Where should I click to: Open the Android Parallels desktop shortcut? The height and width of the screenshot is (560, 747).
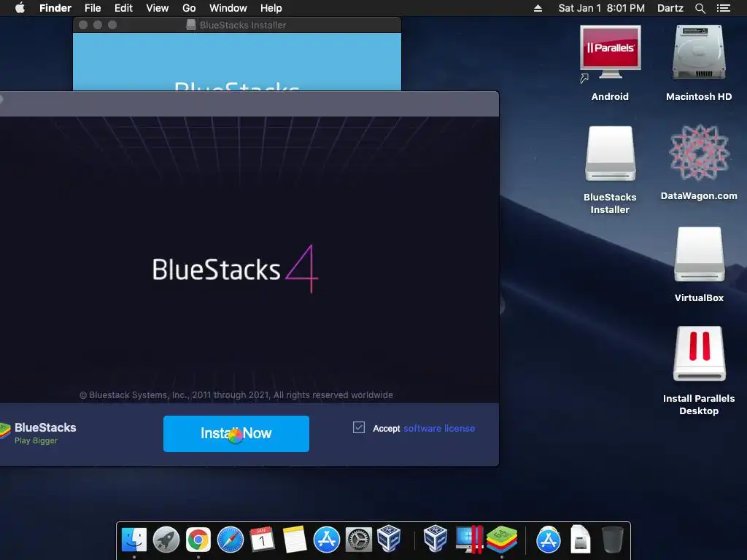pyautogui.click(x=610, y=63)
